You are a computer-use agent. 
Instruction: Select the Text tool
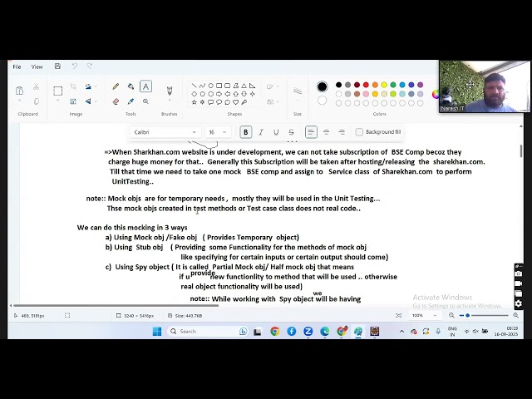tap(145, 86)
